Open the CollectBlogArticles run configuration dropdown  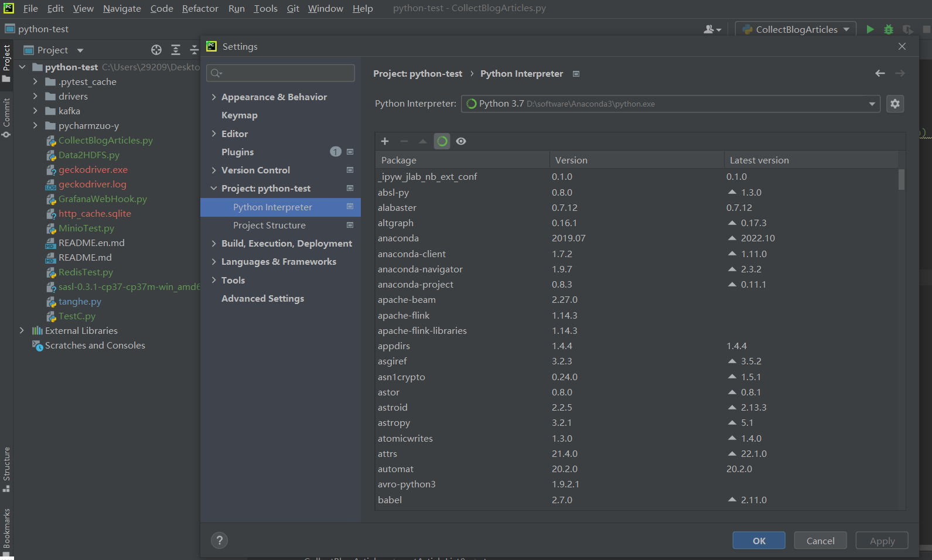pyautogui.click(x=796, y=29)
